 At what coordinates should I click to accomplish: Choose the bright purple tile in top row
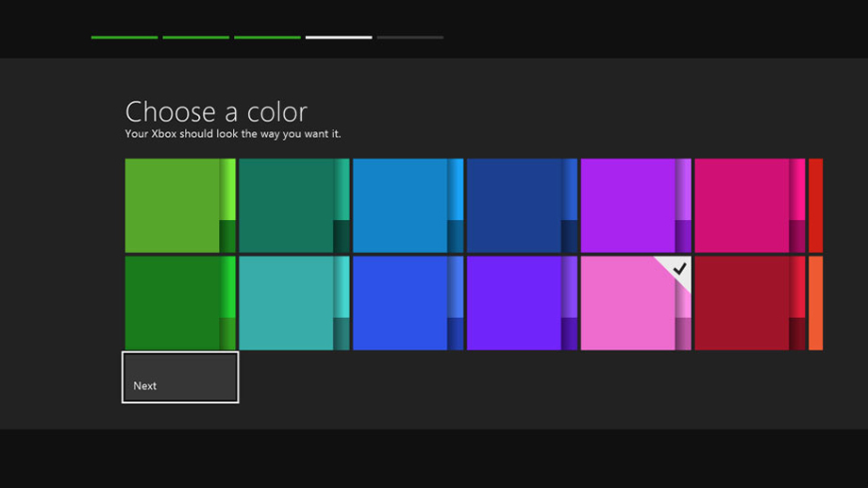636,206
